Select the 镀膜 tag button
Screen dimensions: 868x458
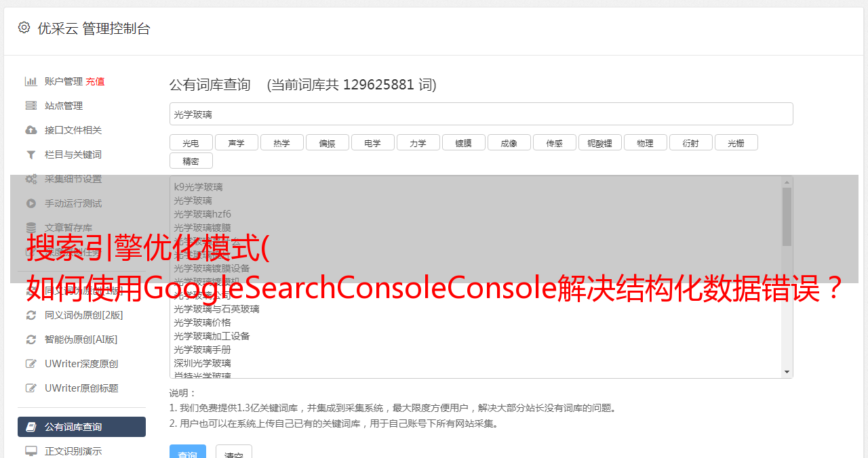click(x=463, y=142)
